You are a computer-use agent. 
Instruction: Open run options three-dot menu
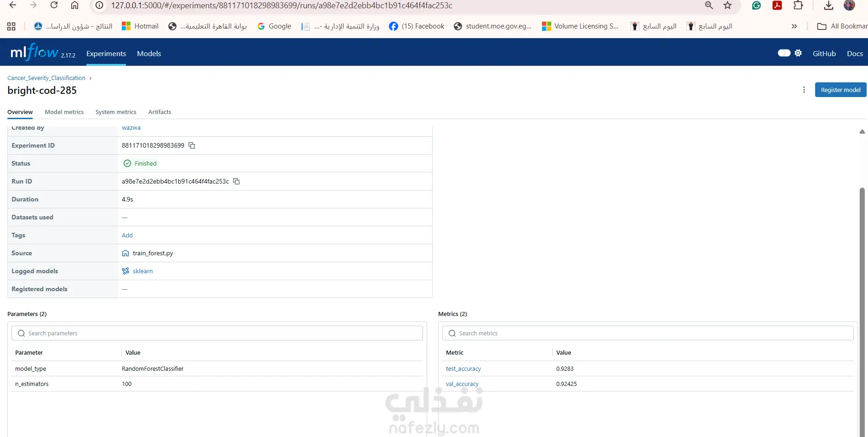tap(804, 90)
